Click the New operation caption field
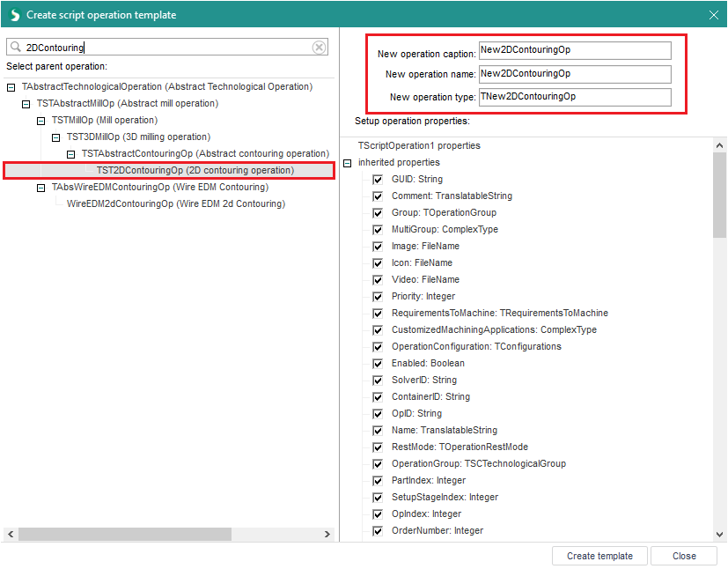The height and width of the screenshot is (569, 728). [x=575, y=50]
